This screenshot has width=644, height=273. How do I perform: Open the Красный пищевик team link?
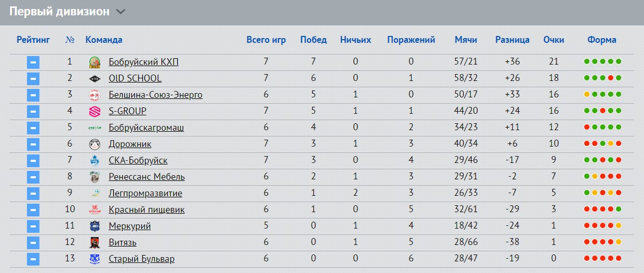147,210
